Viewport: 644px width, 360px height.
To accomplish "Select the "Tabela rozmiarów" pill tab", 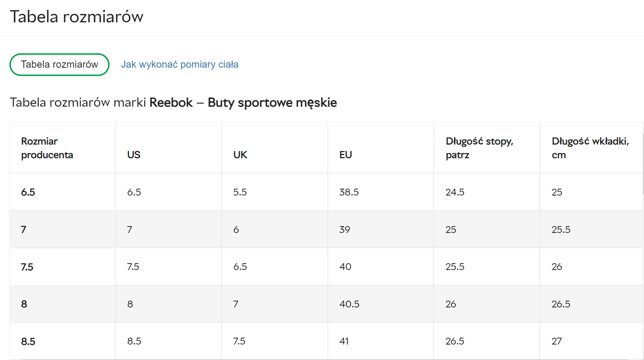I will tap(59, 65).
